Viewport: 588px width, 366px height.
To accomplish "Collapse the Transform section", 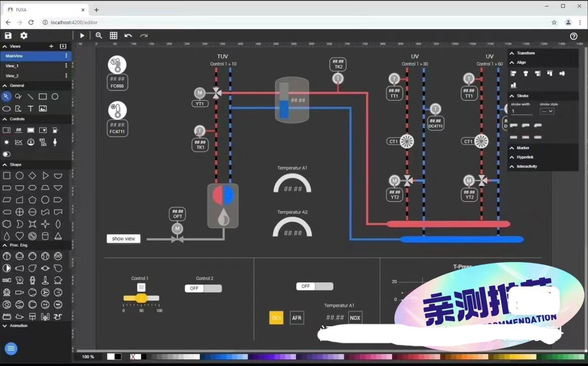I will pyautogui.click(x=512, y=53).
